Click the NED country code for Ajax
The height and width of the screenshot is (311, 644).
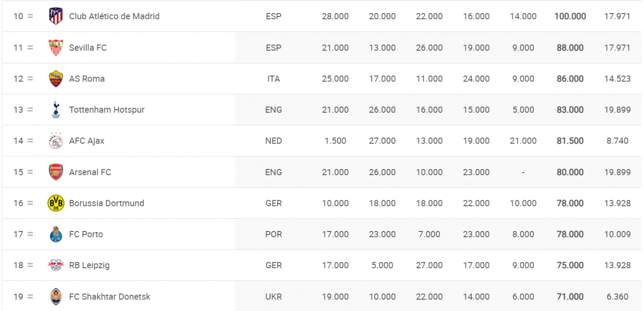273,141
